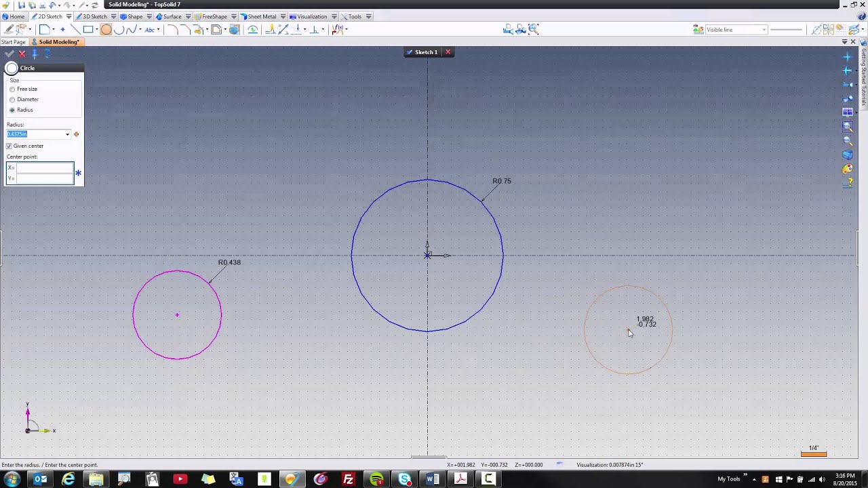Click the layers color icon beside Visible line
The height and width of the screenshot is (488, 868).
click(698, 29)
